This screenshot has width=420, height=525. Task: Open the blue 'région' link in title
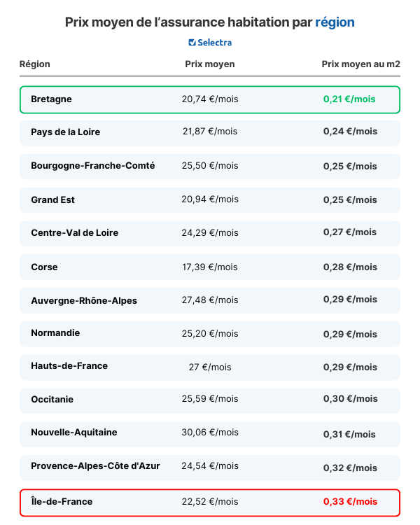[x=335, y=22]
